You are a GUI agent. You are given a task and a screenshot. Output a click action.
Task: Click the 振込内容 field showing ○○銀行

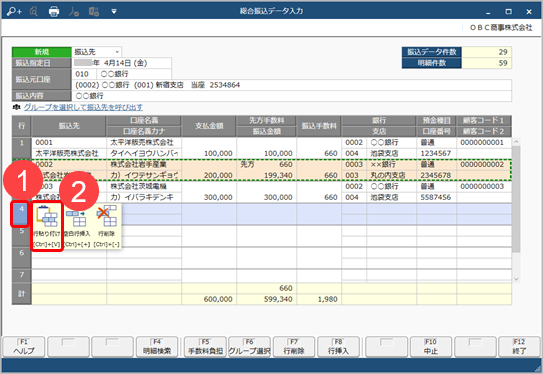[x=292, y=96]
